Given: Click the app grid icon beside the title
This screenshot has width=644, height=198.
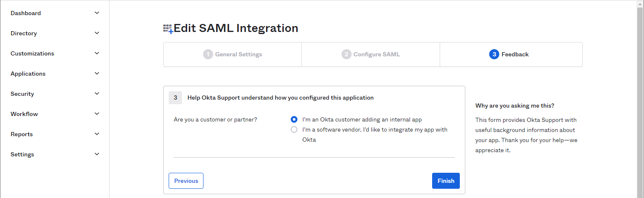Looking at the screenshot, I should [x=168, y=29].
